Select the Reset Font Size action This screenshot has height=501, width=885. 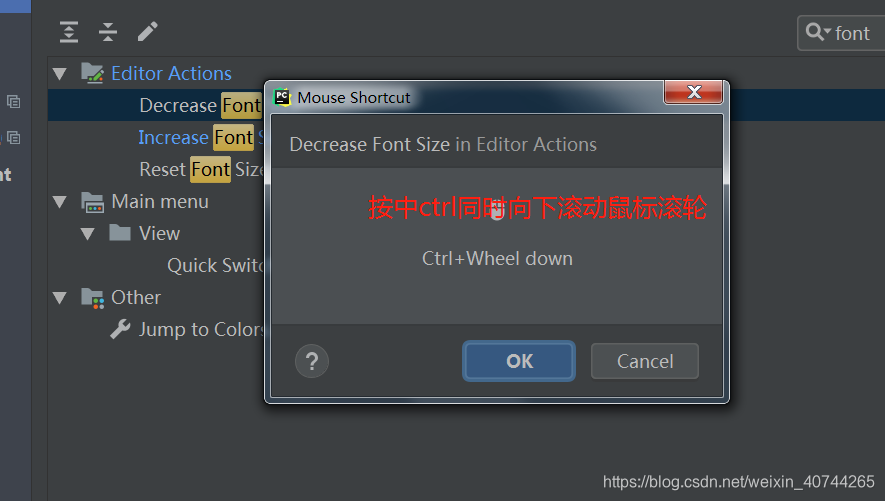(200, 169)
